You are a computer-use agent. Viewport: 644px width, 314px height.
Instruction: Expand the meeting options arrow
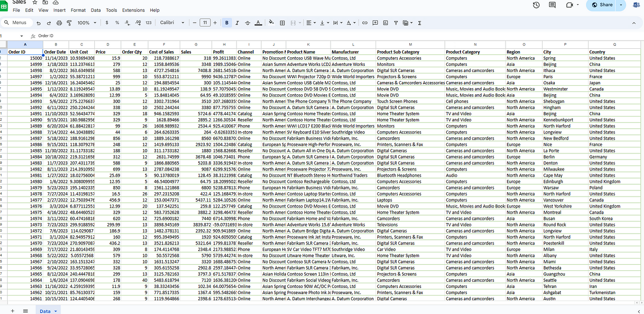578,5
